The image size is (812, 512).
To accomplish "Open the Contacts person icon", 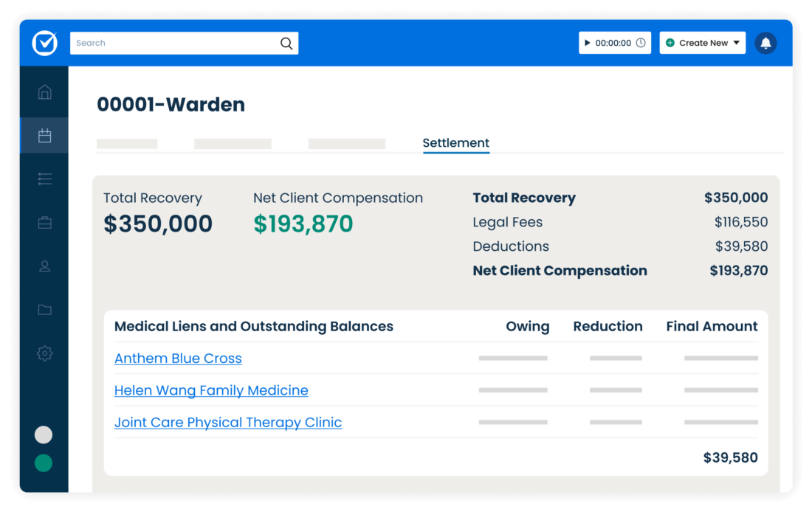I will coord(44,266).
